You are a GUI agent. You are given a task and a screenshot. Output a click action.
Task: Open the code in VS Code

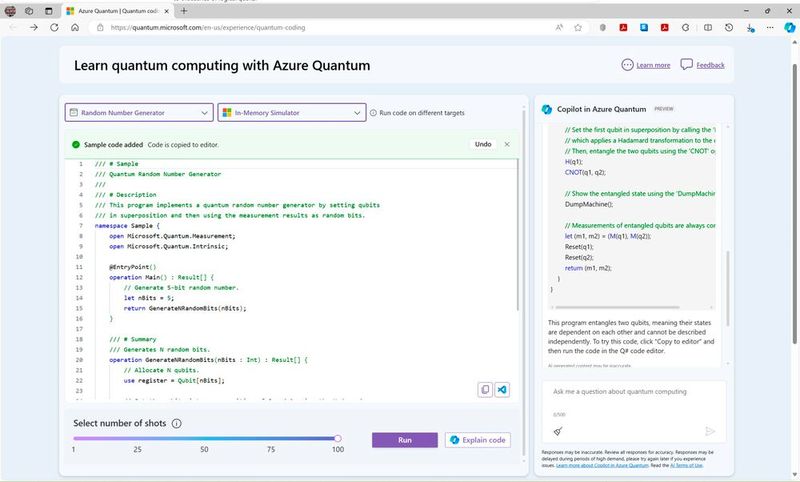tap(502, 390)
